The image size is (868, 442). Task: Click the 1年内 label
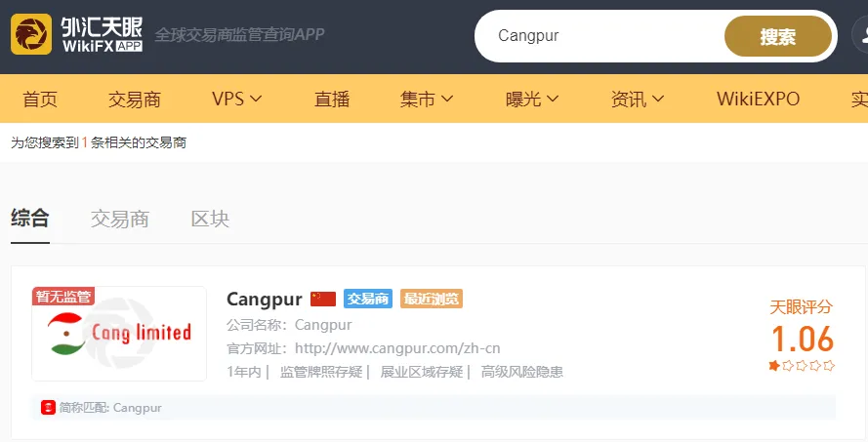(243, 372)
